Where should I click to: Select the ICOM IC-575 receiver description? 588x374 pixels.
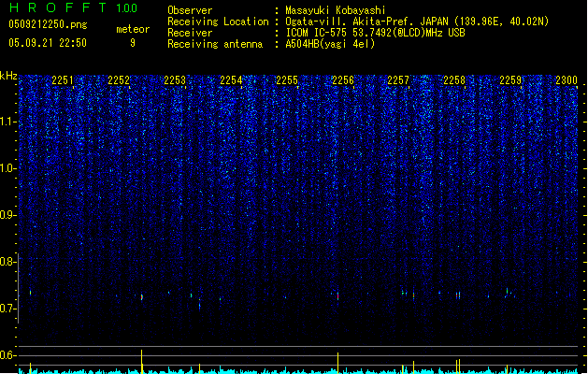coord(375,33)
